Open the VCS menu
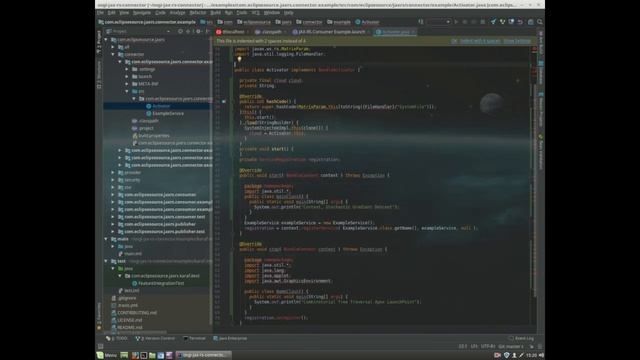 256,13
